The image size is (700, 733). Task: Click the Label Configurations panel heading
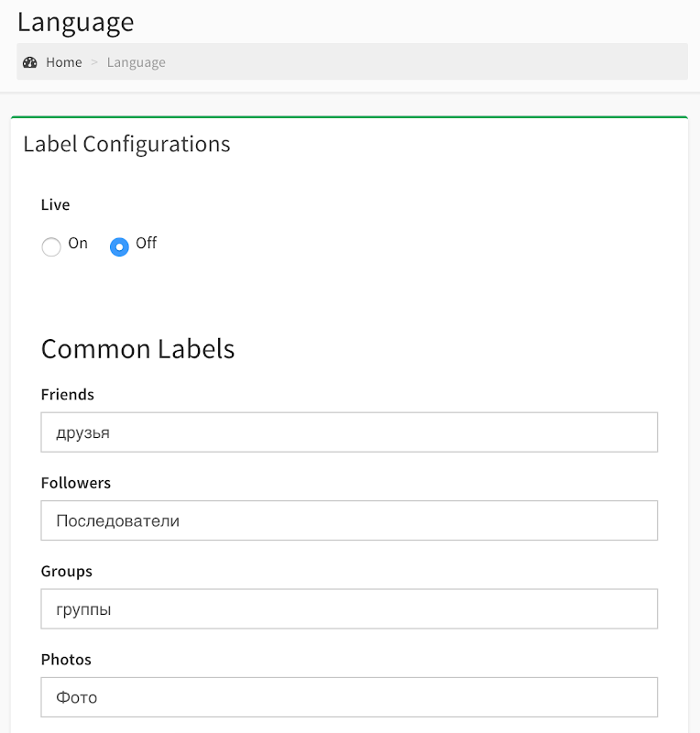(126, 144)
